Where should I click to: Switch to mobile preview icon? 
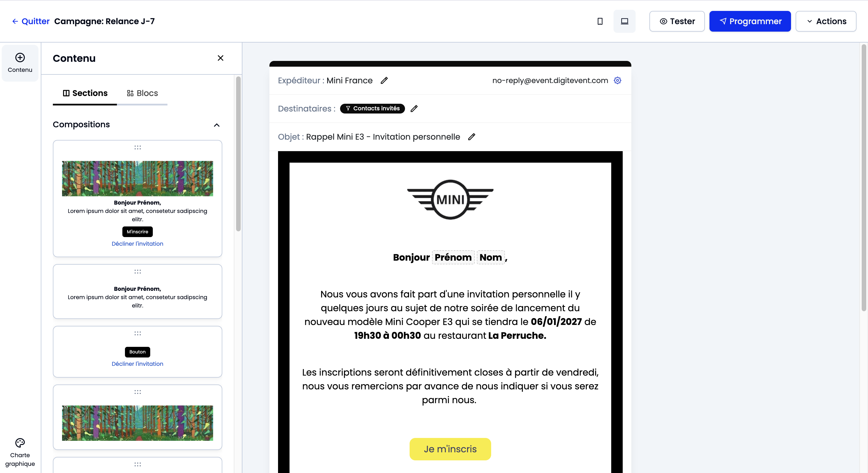[600, 21]
